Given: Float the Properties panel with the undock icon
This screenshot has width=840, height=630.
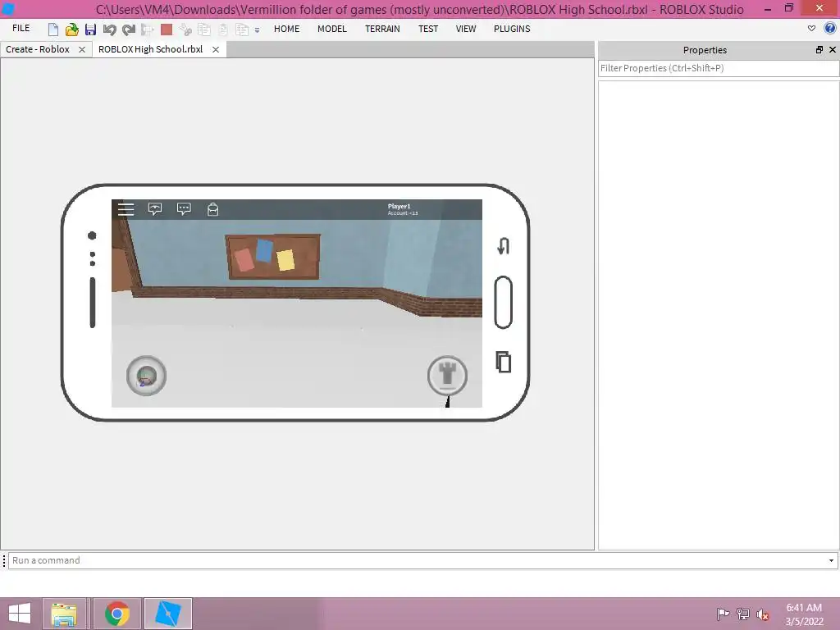Looking at the screenshot, I should [819, 50].
